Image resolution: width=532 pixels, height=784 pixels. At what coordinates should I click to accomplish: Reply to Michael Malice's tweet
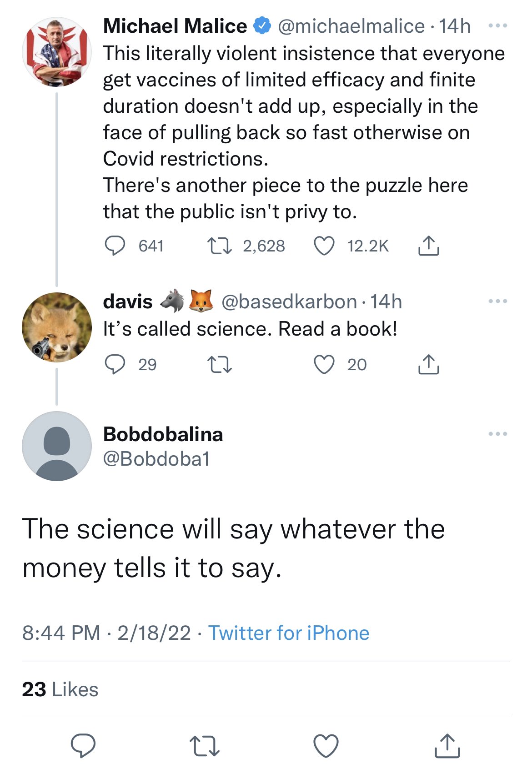point(115,246)
